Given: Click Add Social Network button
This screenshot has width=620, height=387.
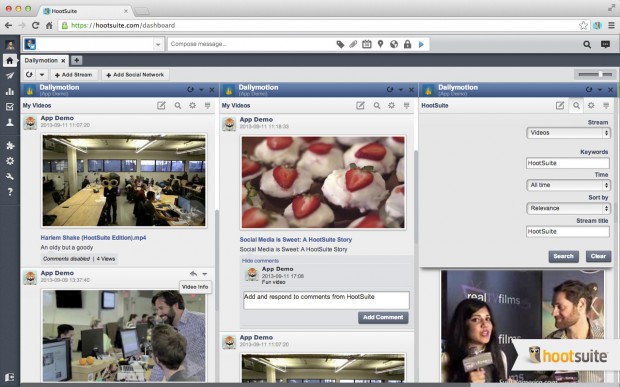Looking at the screenshot, I should (x=135, y=75).
